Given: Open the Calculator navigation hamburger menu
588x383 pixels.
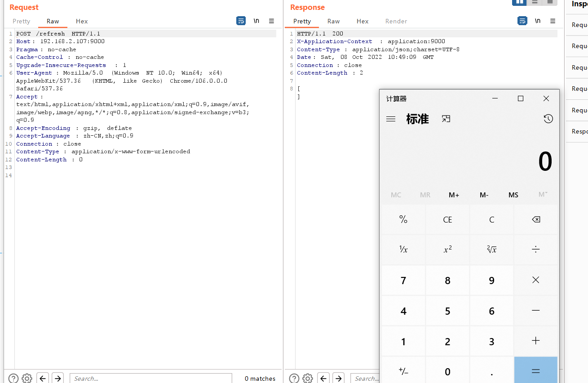Looking at the screenshot, I should coord(391,119).
